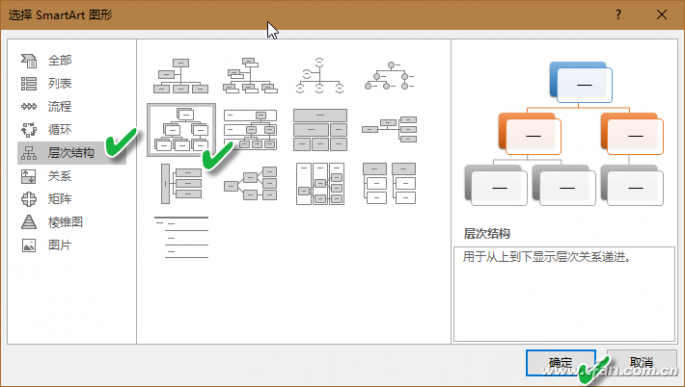This screenshot has width=685, height=387.
Task: Choose the Name and Title Organization Chart layout
Action: pyautogui.click(x=250, y=76)
